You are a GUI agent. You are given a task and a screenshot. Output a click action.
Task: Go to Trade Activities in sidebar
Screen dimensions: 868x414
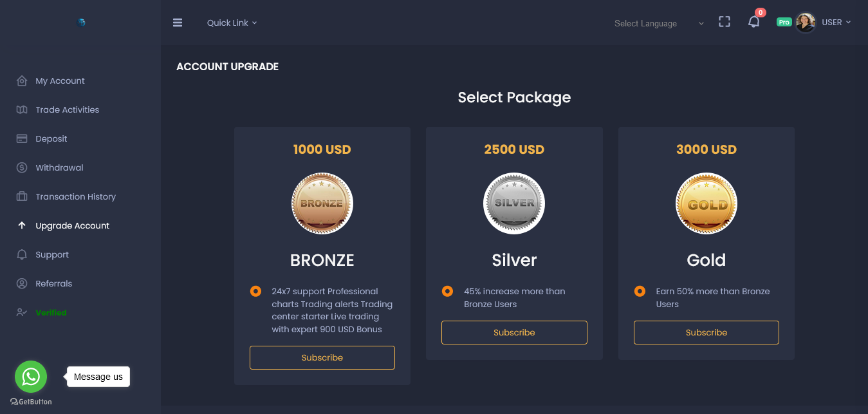click(68, 109)
